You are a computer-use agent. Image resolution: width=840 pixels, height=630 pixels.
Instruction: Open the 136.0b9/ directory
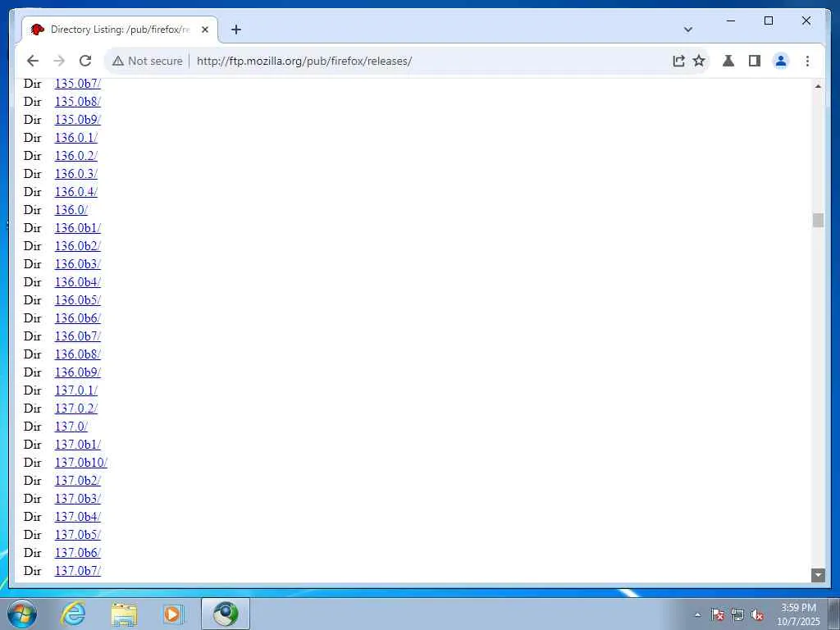pyautogui.click(x=78, y=372)
